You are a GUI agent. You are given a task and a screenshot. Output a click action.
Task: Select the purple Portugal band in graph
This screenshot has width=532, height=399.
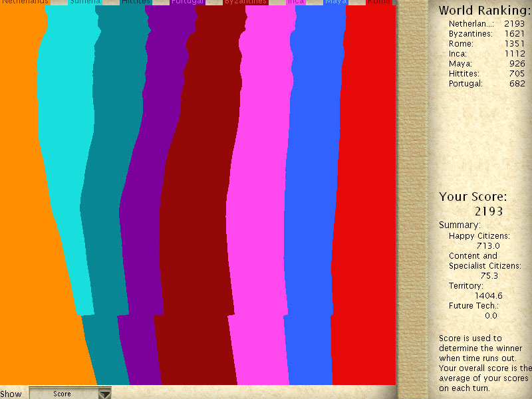(x=143, y=199)
